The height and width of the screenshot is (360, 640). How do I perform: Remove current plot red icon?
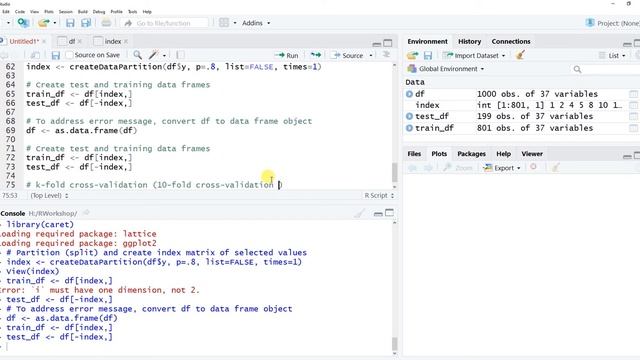[533, 167]
